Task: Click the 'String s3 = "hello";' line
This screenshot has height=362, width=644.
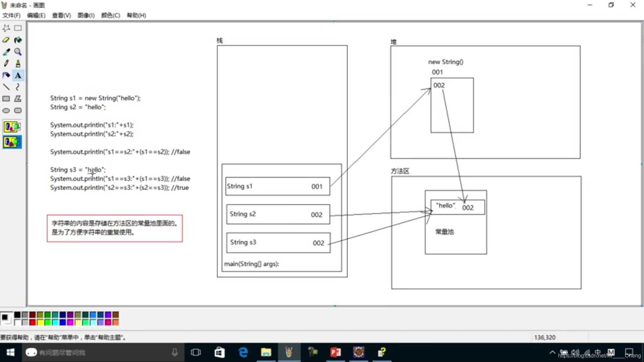Action: pyautogui.click(x=78, y=170)
